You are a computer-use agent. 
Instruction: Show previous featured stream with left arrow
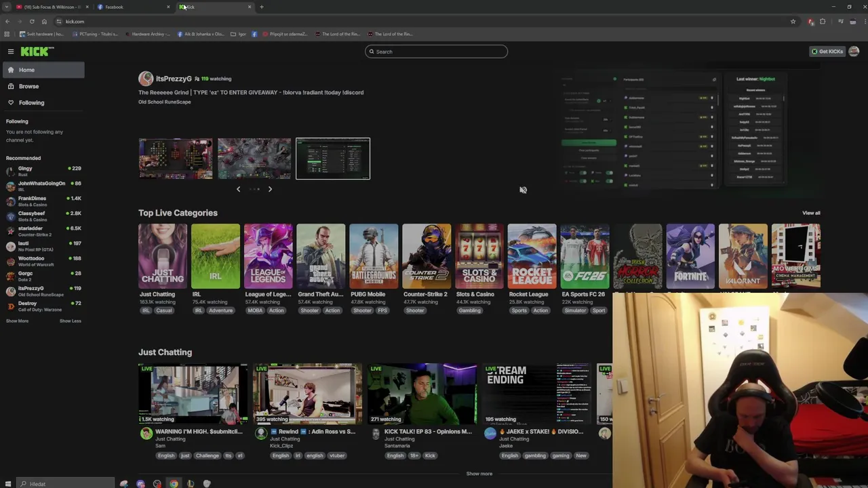[238, 189]
